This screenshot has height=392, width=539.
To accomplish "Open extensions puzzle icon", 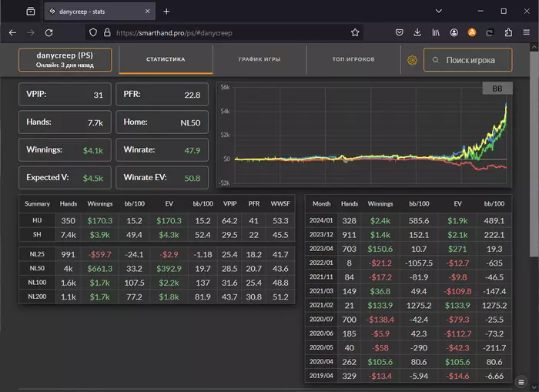I will coord(508,33).
